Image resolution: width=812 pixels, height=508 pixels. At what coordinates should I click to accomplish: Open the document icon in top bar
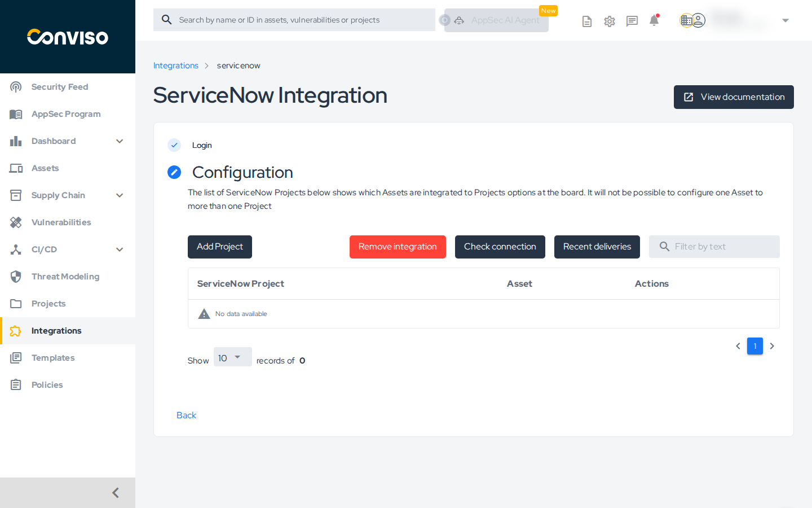point(586,21)
